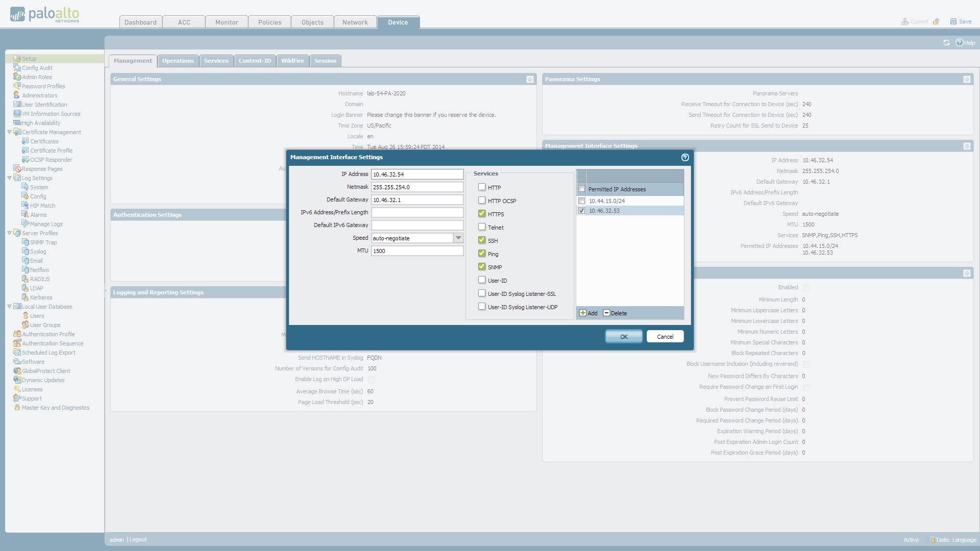The image size is (980, 551).
Task: Click the Delete icon under Permitted IP list
Action: tap(606, 313)
